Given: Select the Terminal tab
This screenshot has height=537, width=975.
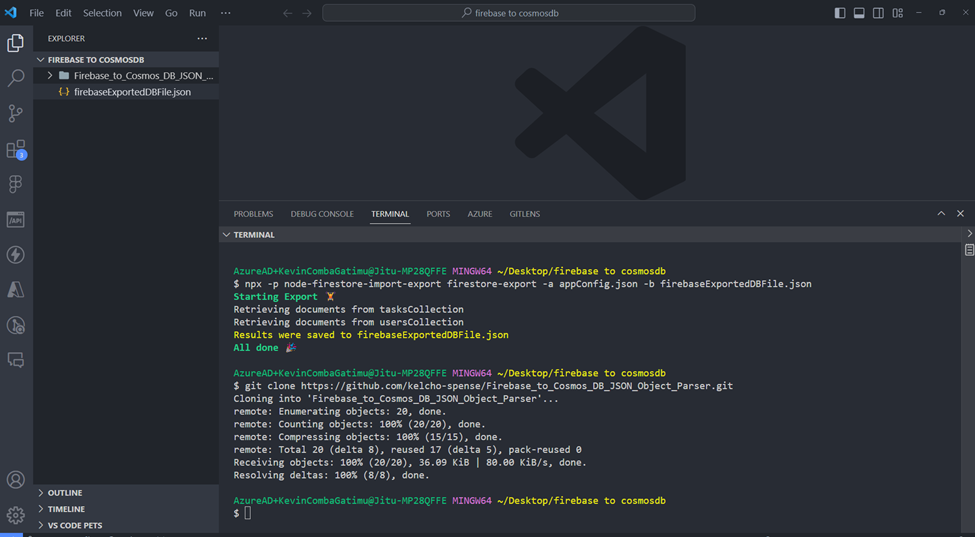Looking at the screenshot, I should click(x=390, y=214).
